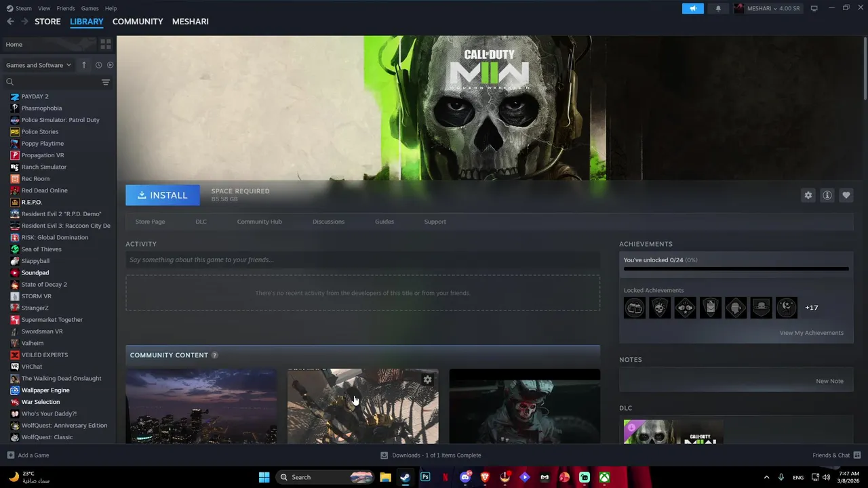The width and height of the screenshot is (868, 488).
Task: Click the library search magnifier icon
Action: [x=10, y=82]
